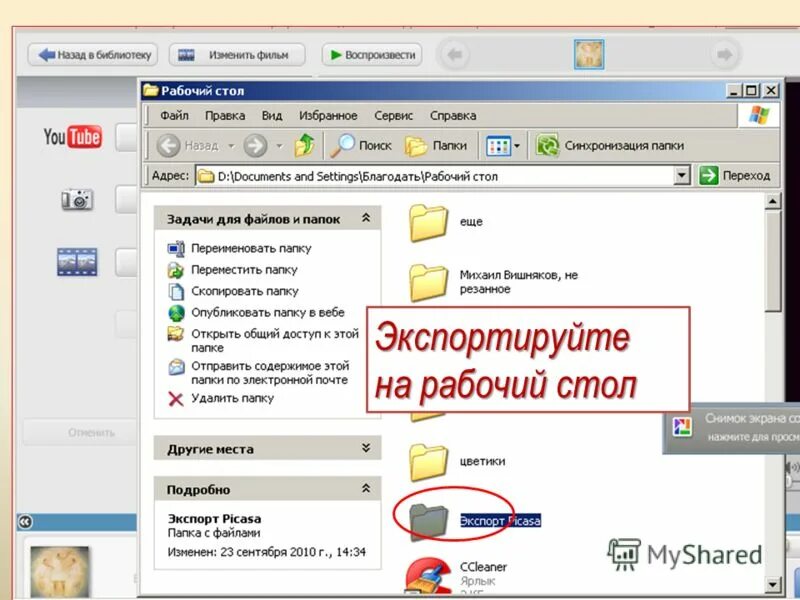The image size is (800, 600).
Task: Click Синхронизация папки toolbar button
Action: [610, 145]
